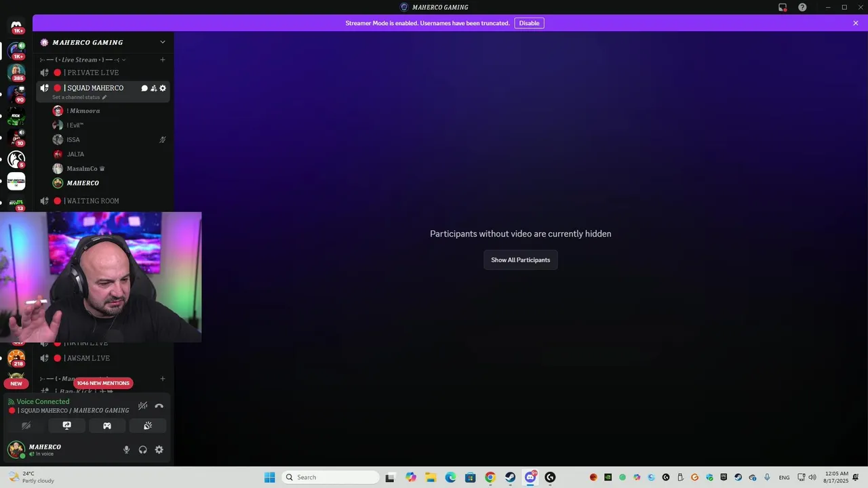Open server with white square logo
The width and height of the screenshot is (868, 488).
16,181
